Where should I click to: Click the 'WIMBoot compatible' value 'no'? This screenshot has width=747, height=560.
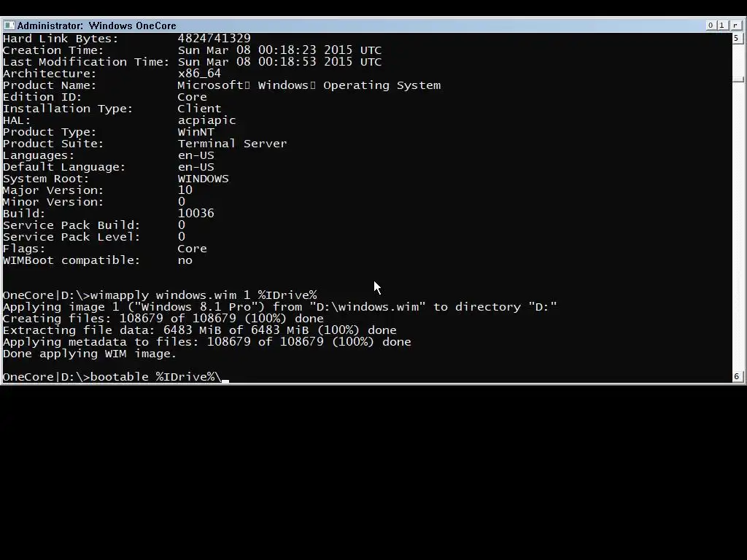pyautogui.click(x=185, y=260)
